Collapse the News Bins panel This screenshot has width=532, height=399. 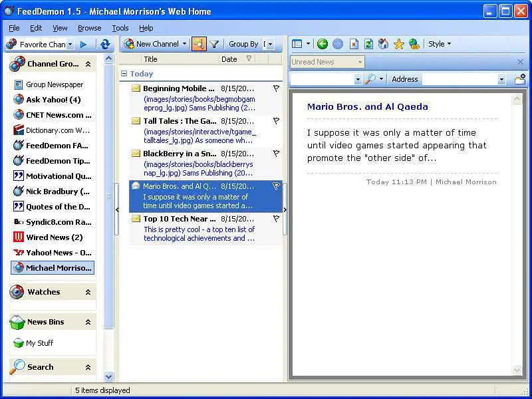(88, 322)
